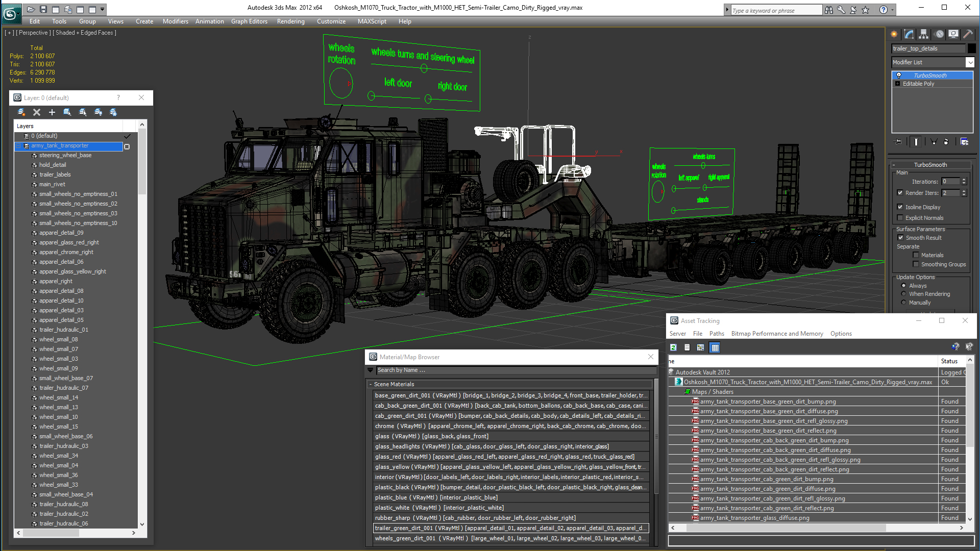Toggle TurboSmooth lightbulb in modifier stack
980x551 pixels.
[899, 76]
